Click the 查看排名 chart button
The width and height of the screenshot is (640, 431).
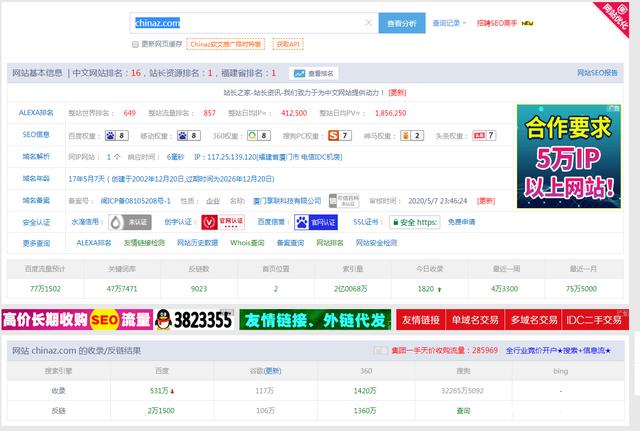click(x=313, y=73)
